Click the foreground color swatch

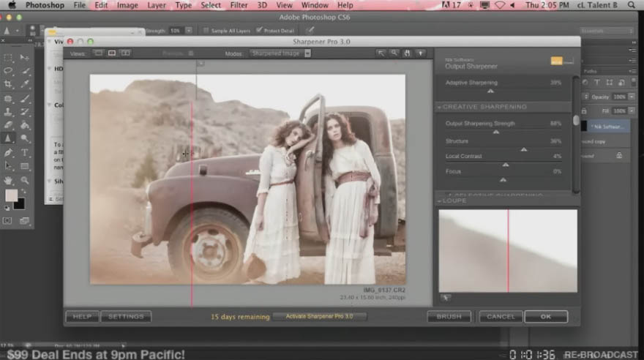(x=11, y=195)
